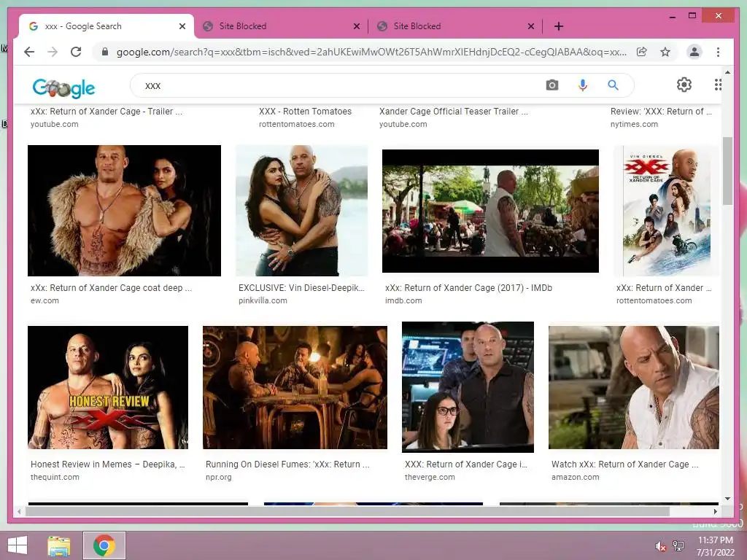Open Google quick settings gear

click(x=684, y=85)
